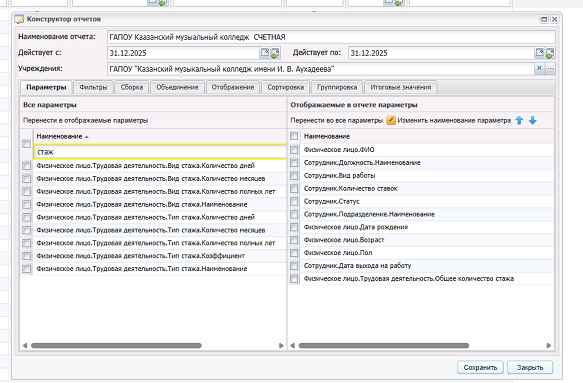
Task: Select row Сотрудник.Дата выхода на работу
Action: 421,265
